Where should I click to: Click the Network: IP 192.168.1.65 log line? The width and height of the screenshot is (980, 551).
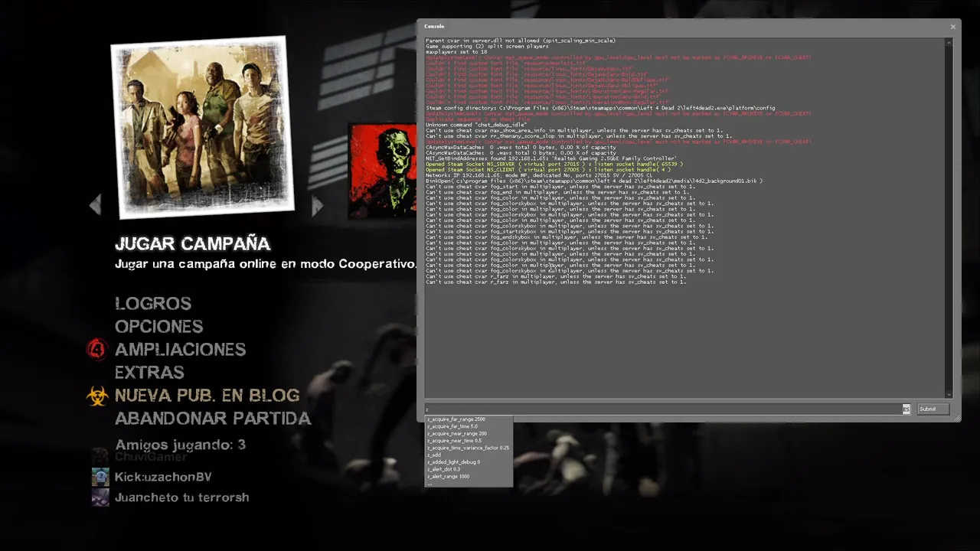click(x=539, y=175)
